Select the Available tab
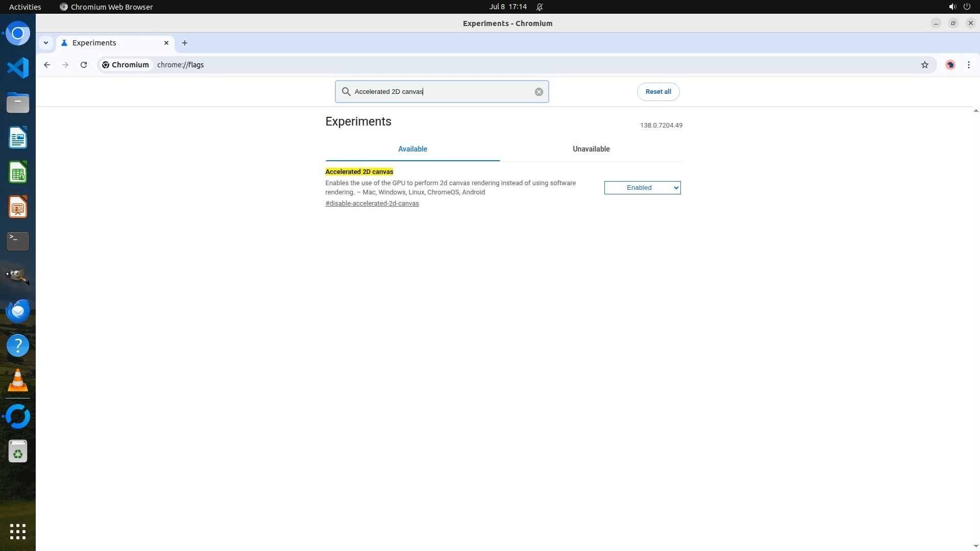This screenshot has width=980, height=551. coord(412,149)
